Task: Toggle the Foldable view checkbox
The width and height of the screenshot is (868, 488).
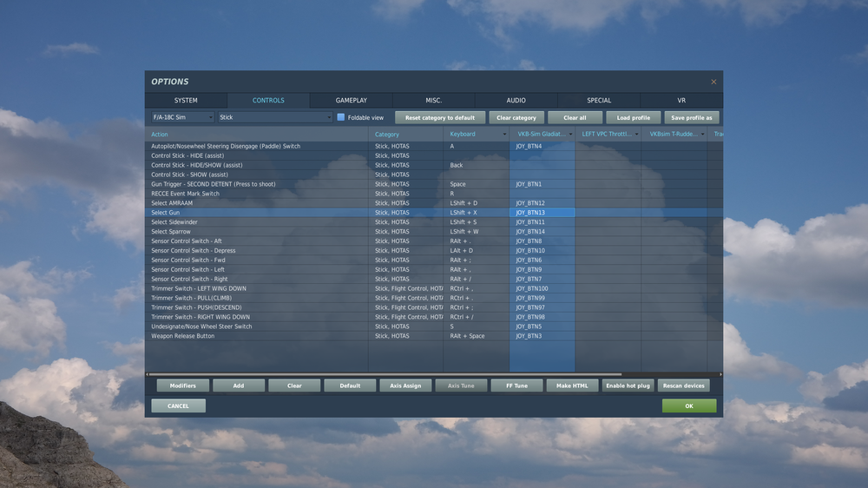Action: click(x=341, y=117)
